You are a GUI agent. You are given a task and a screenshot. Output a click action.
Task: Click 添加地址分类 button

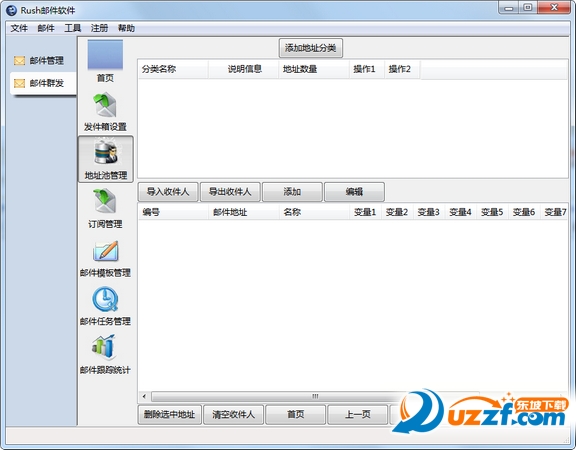311,48
